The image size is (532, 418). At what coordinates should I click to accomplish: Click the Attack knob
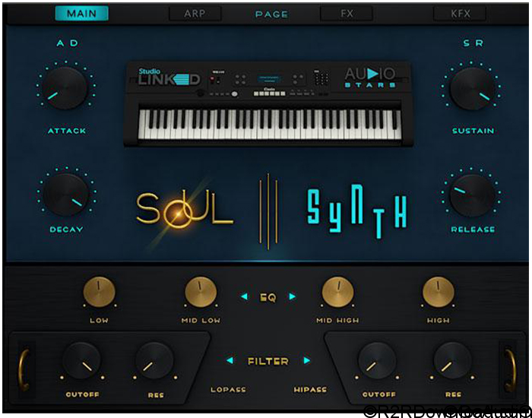click(x=65, y=87)
